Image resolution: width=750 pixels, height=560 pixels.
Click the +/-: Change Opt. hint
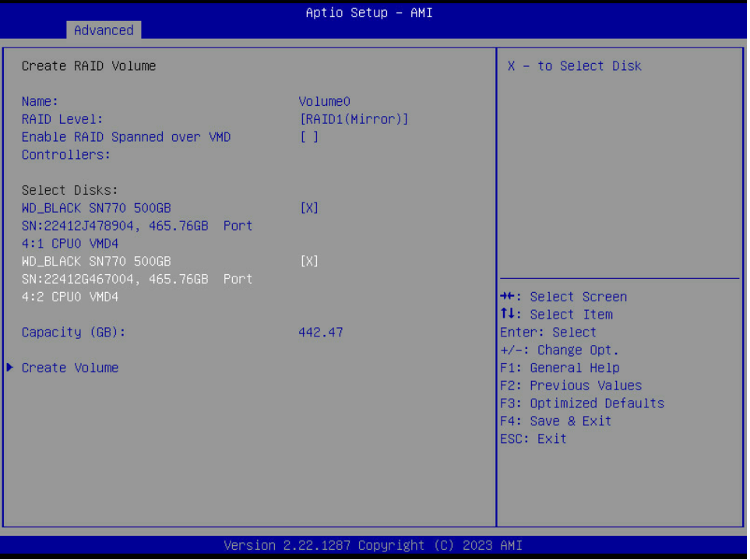coord(559,350)
